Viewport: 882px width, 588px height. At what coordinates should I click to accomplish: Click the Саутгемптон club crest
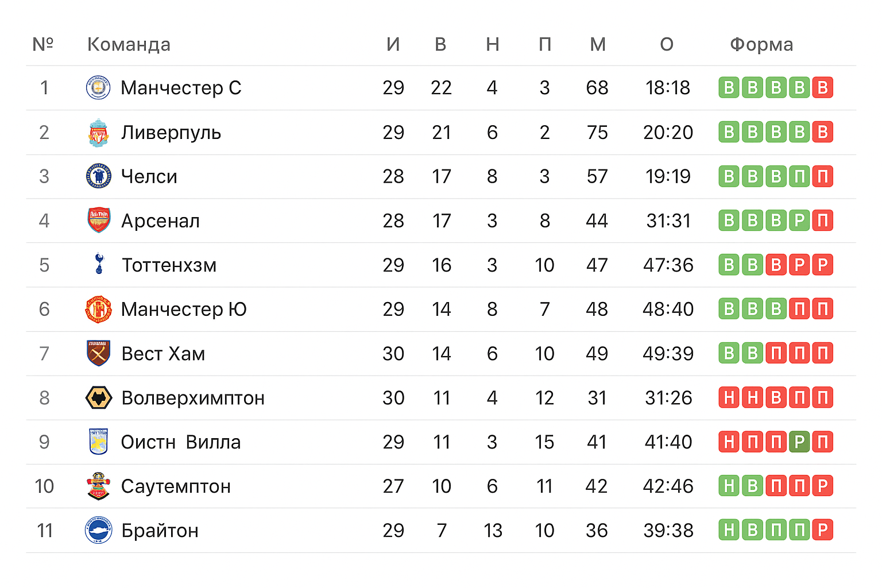(x=98, y=486)
